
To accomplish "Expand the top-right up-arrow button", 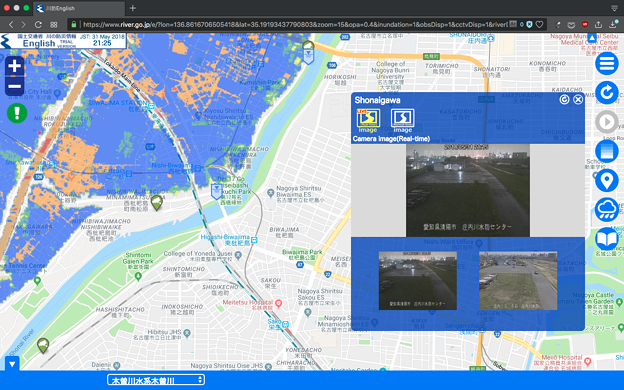I will point(592,38).
